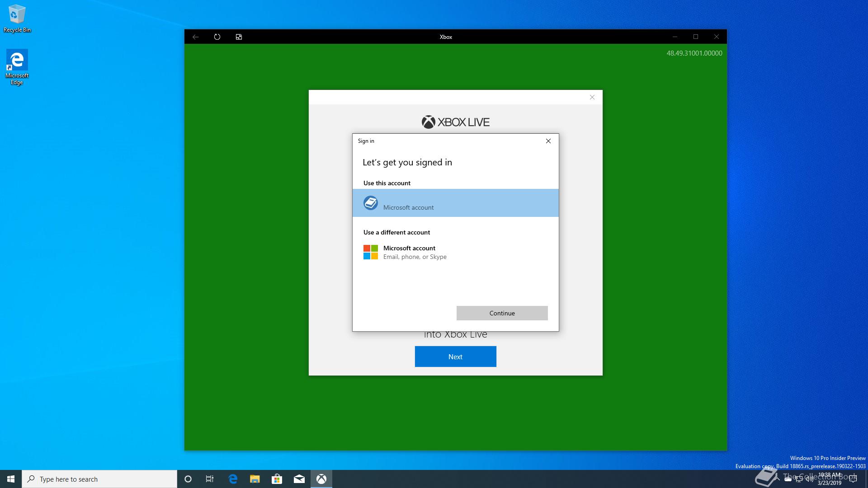Close the Sign in dialog

pos(548,141)
